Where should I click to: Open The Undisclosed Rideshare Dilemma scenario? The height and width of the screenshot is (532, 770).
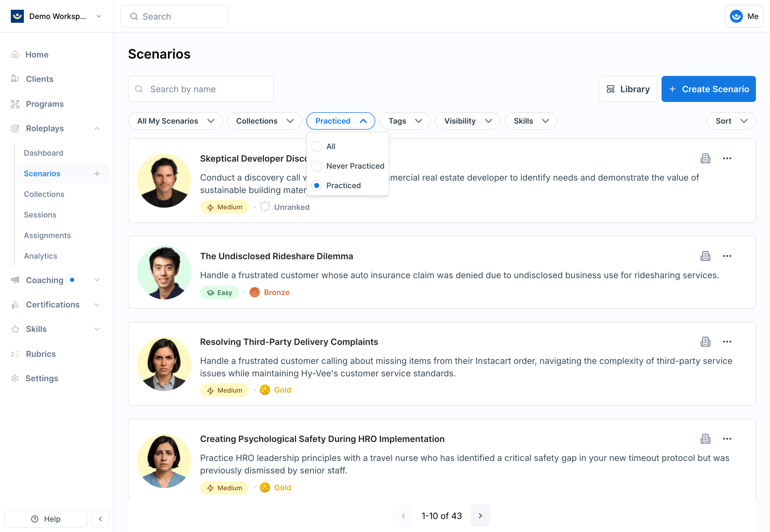(x=276, y=256)
